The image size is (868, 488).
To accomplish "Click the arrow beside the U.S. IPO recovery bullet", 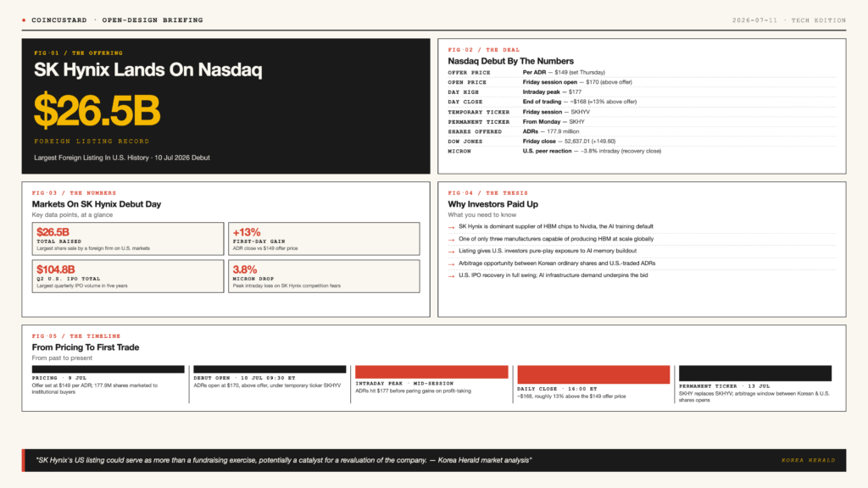I will click(451, 275).
